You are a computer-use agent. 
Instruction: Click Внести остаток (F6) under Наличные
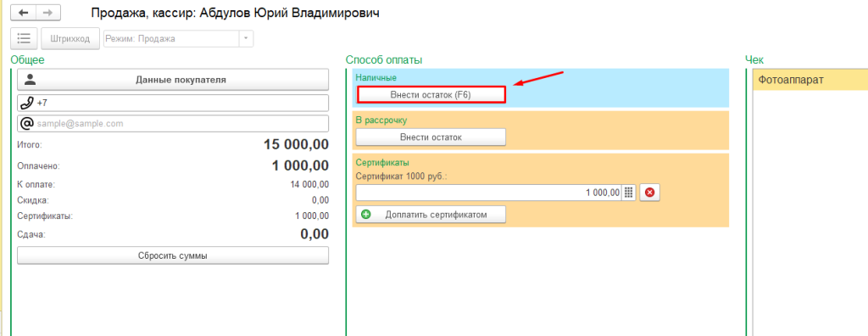click(431, 95)
